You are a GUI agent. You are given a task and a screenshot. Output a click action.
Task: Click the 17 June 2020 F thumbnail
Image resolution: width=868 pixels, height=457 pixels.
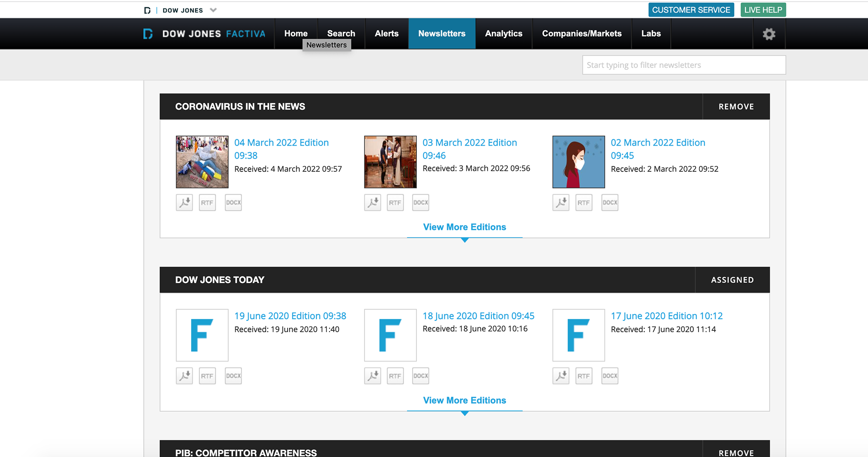tap(579, 335)
